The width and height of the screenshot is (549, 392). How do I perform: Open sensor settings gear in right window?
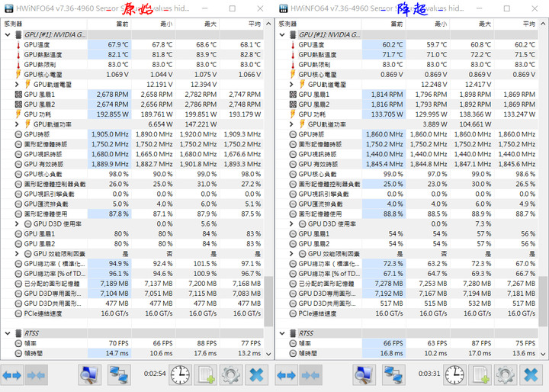[506, 375]
